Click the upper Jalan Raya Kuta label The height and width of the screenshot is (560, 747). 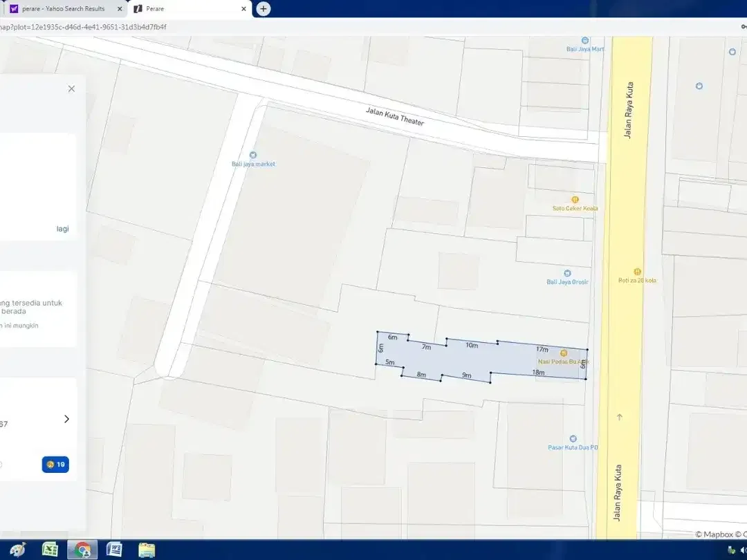(629, 110)
